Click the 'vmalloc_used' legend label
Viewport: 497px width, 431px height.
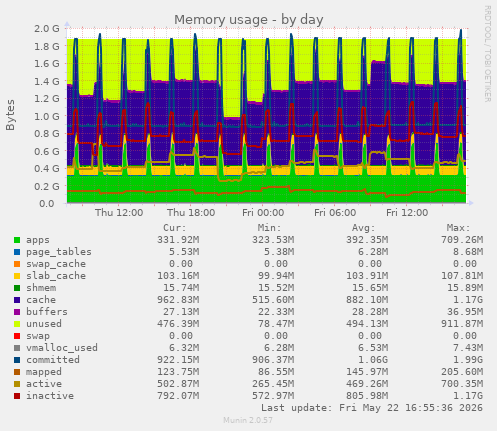coord(62,348)
